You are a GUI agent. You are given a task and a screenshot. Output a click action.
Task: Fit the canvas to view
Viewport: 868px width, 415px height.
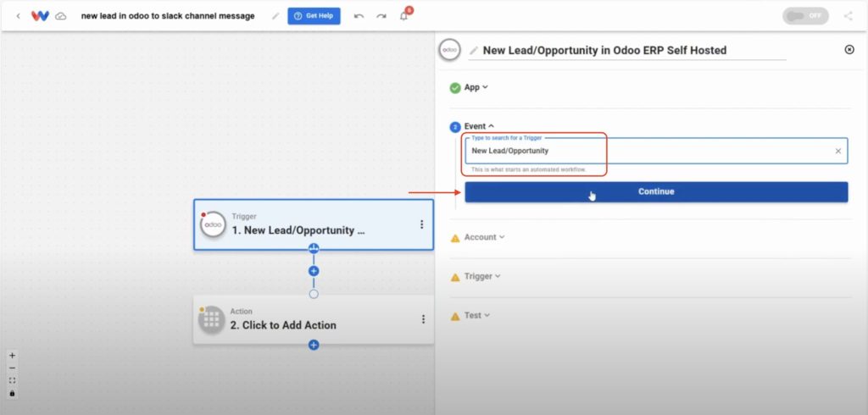(x=12, y=380)
